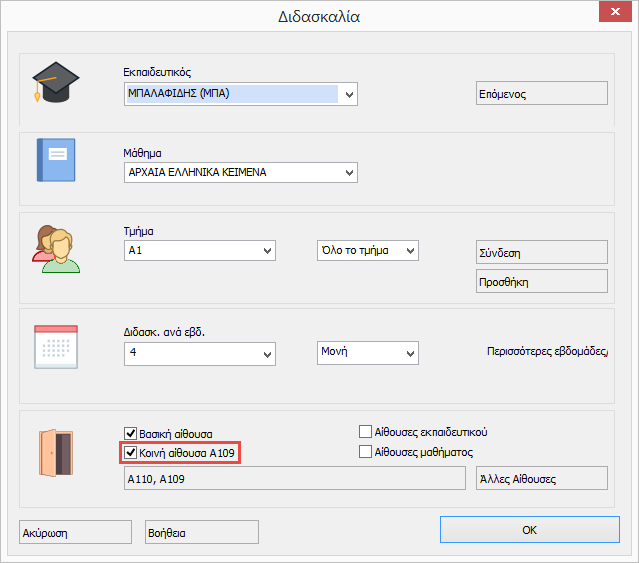Expand the Όλο το τμήμα dropdown

point(409,250)
